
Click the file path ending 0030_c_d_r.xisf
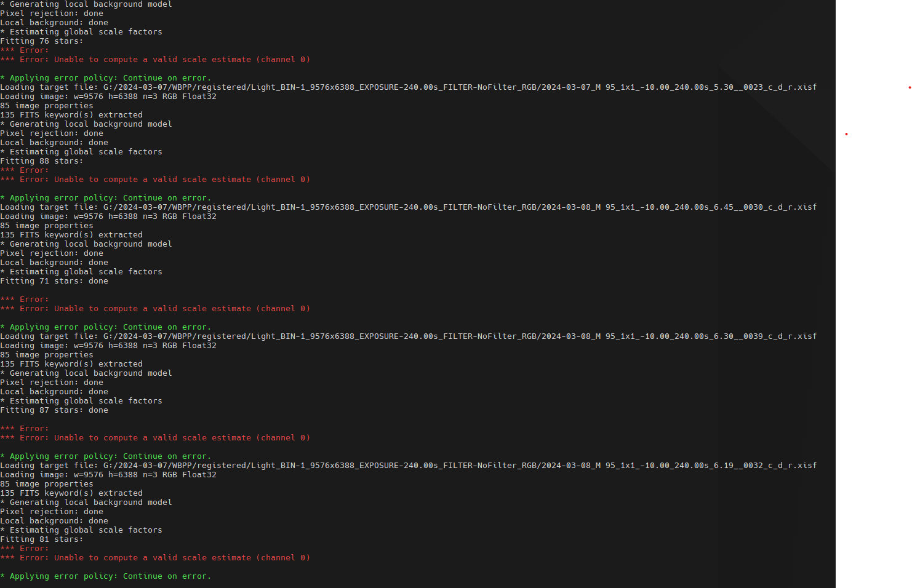point(460,207)
